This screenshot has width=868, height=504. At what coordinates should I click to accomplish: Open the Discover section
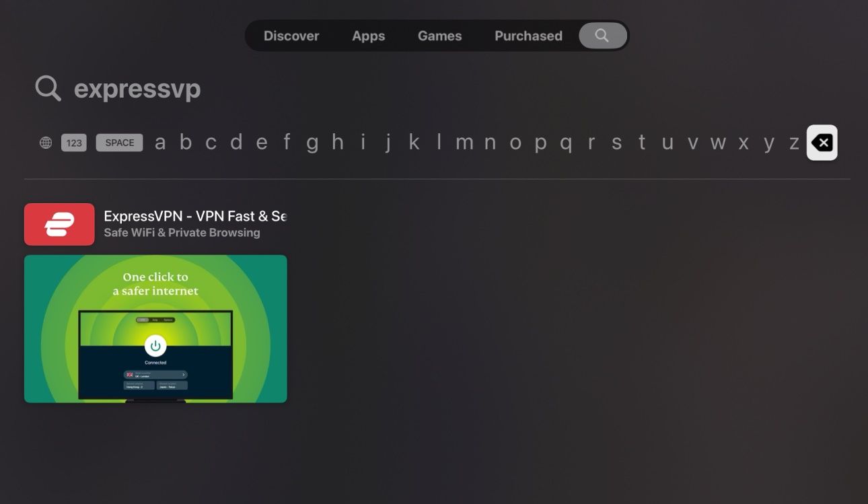[291, 36]
